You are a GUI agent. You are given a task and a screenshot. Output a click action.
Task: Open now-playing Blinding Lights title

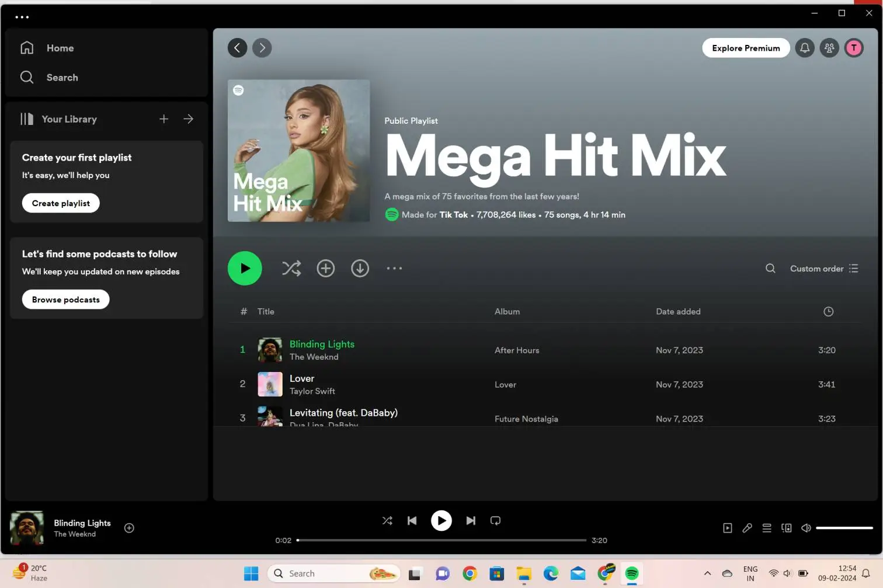[x=82, y=523]
